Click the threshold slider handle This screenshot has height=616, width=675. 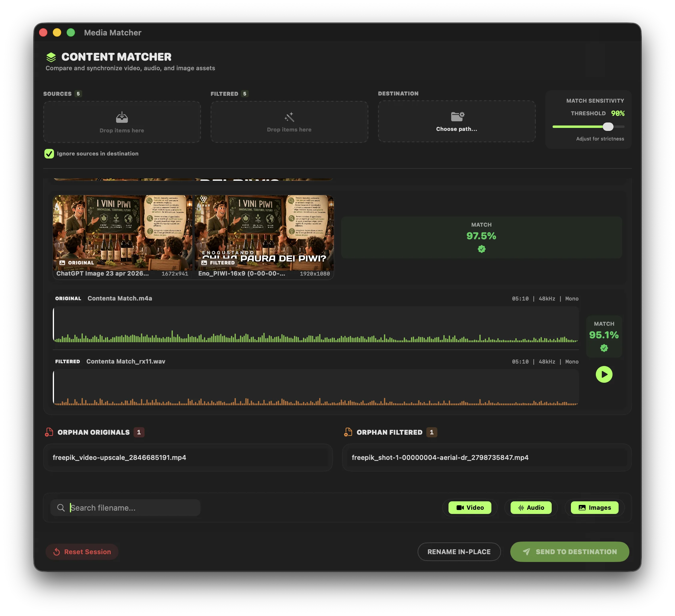[608, 127]
